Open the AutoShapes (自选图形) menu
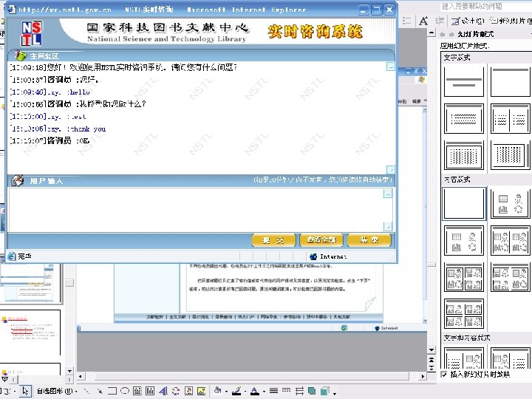The image size is (532, 399). [x=57, y=391]
